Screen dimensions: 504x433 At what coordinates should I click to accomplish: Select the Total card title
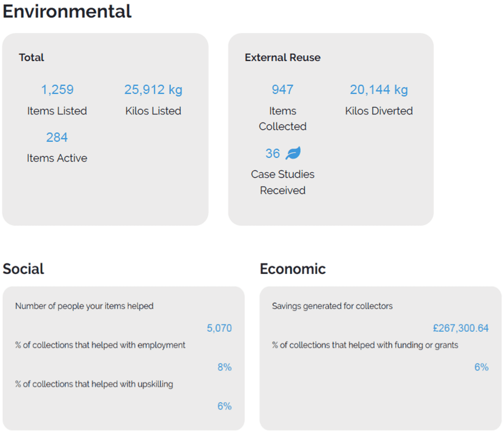(x=31, y=57)
